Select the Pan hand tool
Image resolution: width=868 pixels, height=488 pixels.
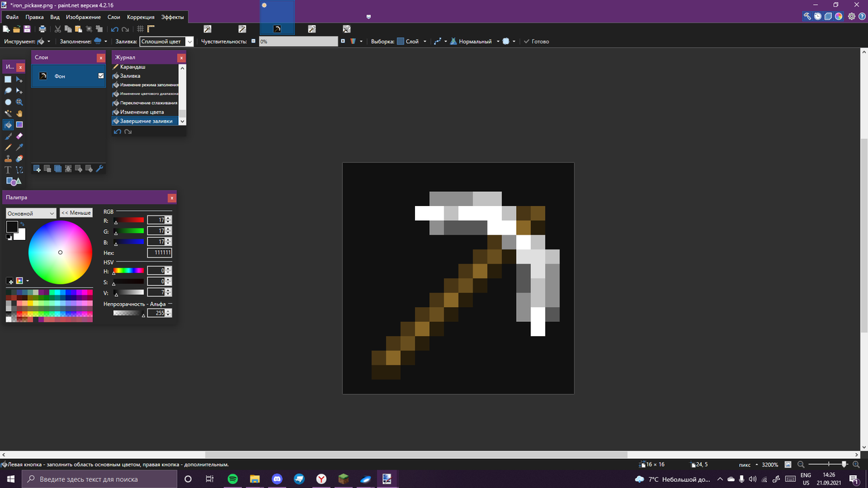[x=20, y=113]
